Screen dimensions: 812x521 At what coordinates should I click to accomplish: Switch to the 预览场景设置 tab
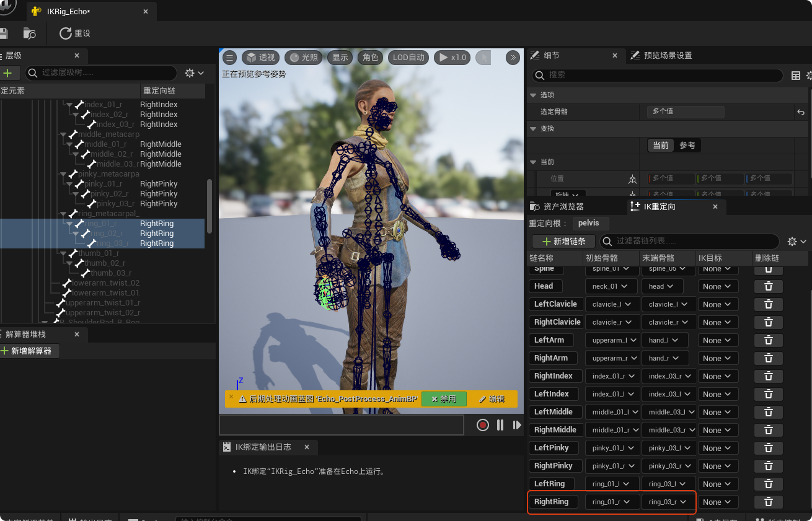668,56
